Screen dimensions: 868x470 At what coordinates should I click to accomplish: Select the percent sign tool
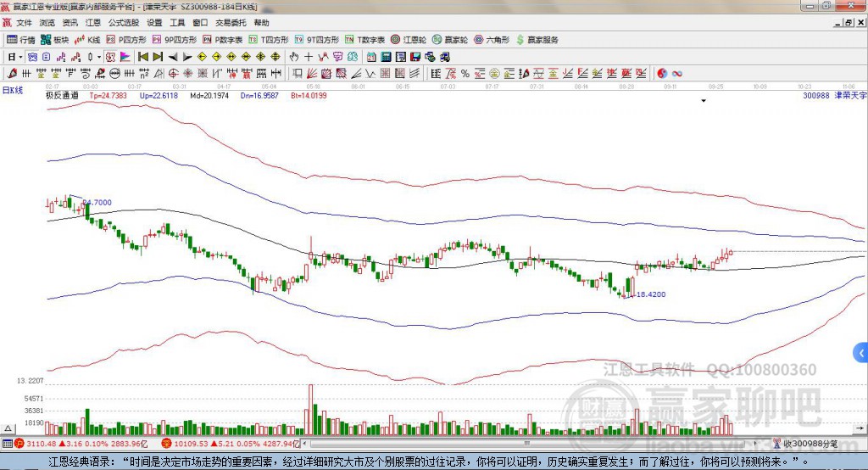point(465,73)
